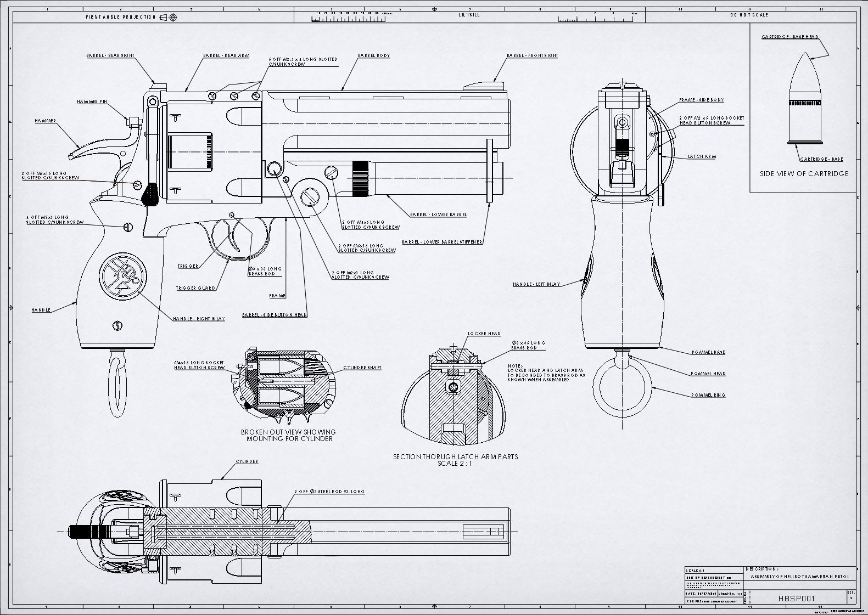
Task: Select the 'BARREL - LOWER BARREL' label
Action: click(x=438, y=215)
